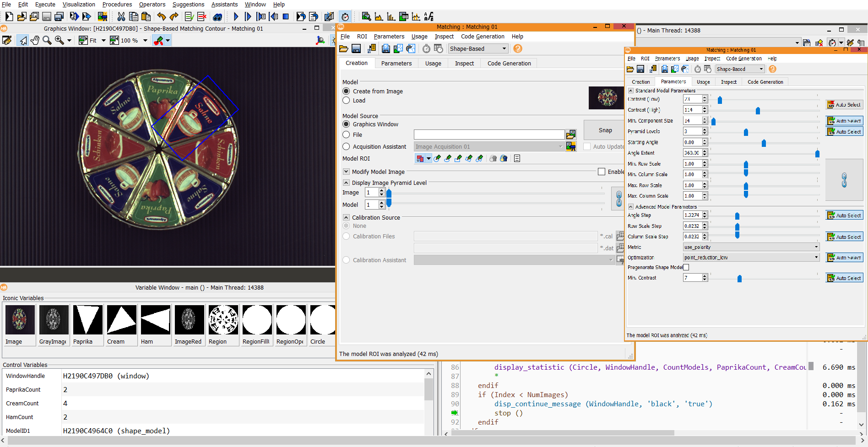
Task: Choose File as model source
Action: coord(346,135)
